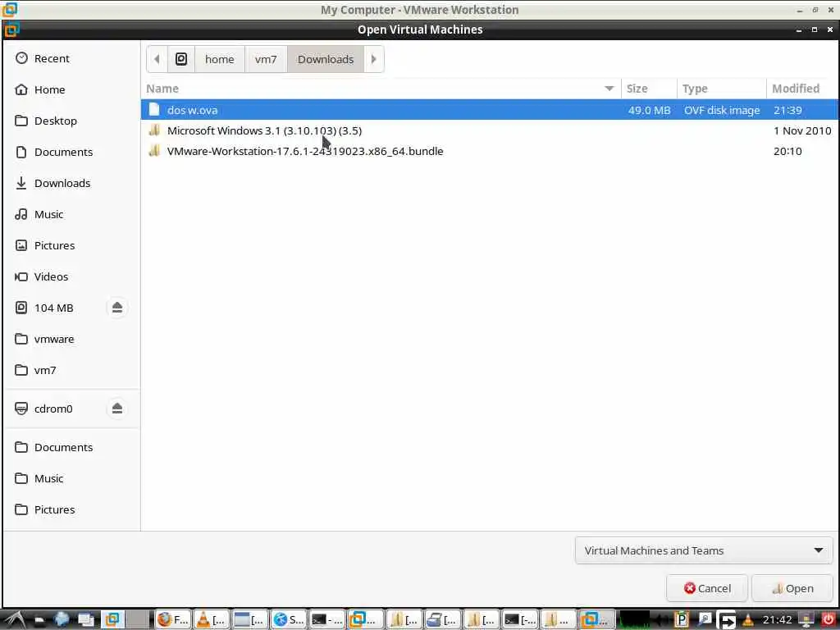Open Music bookmark below cdrom0

(48, 478)
